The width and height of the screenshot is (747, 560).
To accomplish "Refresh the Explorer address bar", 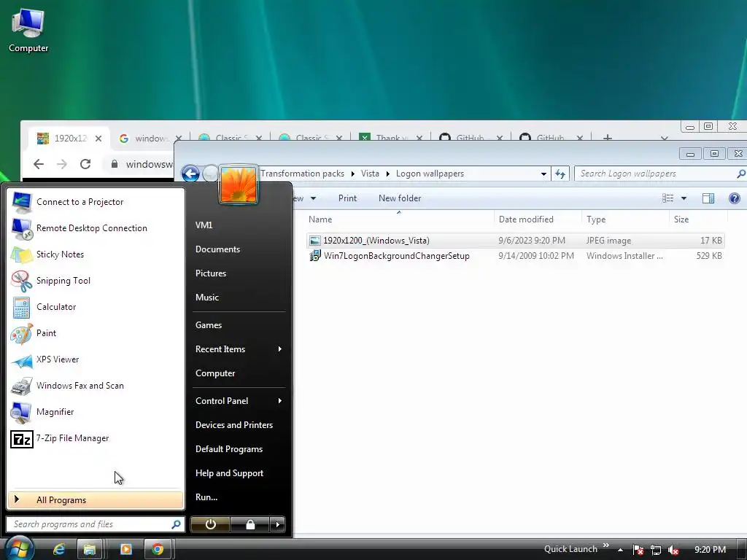I will tap(560, 174).
